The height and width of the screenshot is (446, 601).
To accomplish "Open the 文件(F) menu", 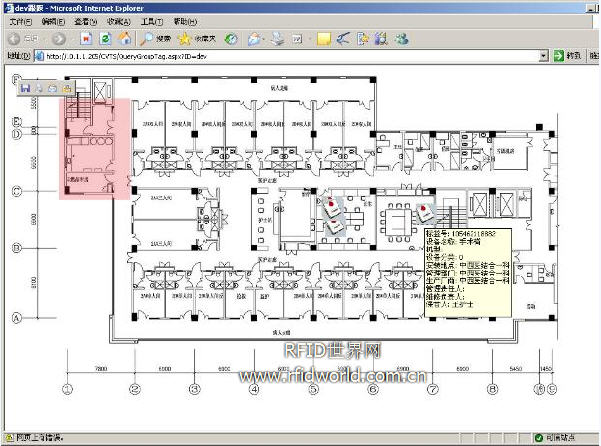I will pos(20,21).
